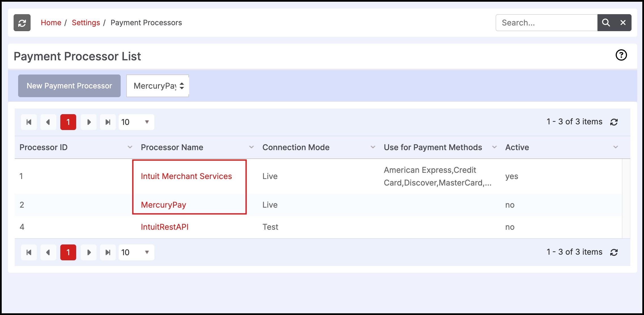Screen dimensions: 644x315
Task: Open the IntuitRestAPI processor link
Action: pos(165,227)
